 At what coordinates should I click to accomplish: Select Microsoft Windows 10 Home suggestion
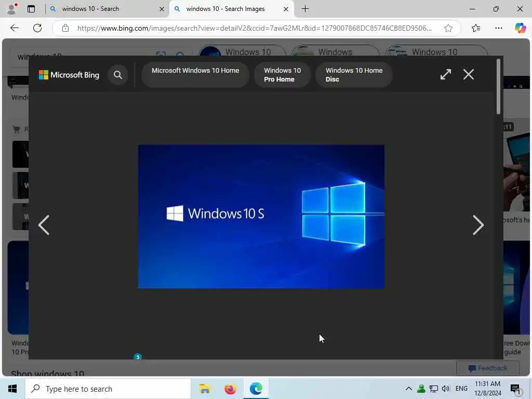(195, 75)
